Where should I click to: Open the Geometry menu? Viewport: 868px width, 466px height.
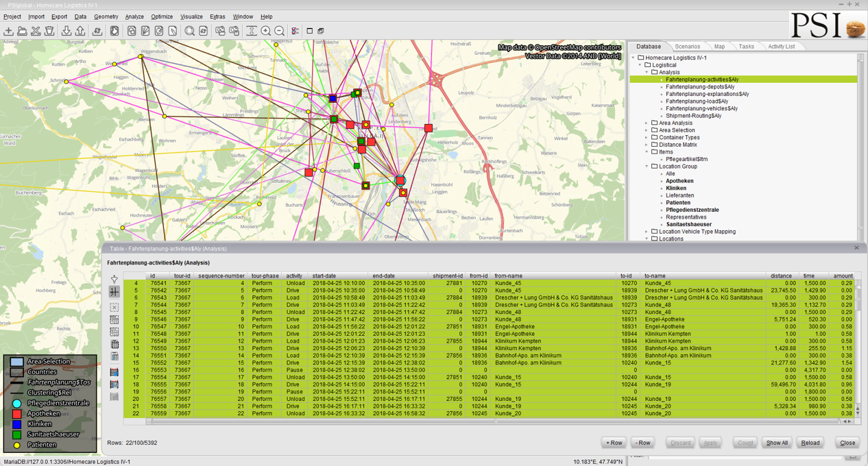coord(106,16)
